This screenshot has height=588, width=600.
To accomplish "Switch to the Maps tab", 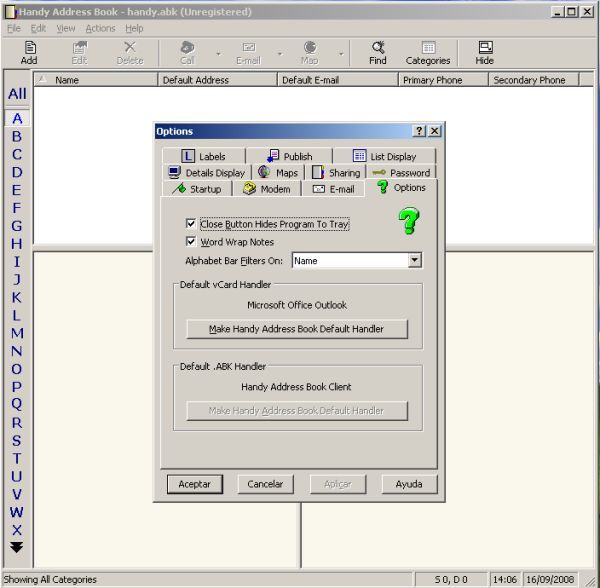I will [278, 173].
